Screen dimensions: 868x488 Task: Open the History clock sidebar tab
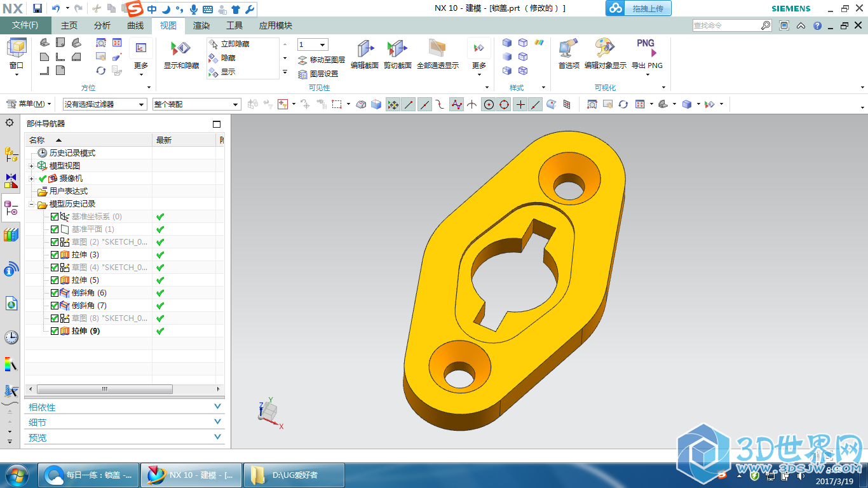tap(11, 337)
